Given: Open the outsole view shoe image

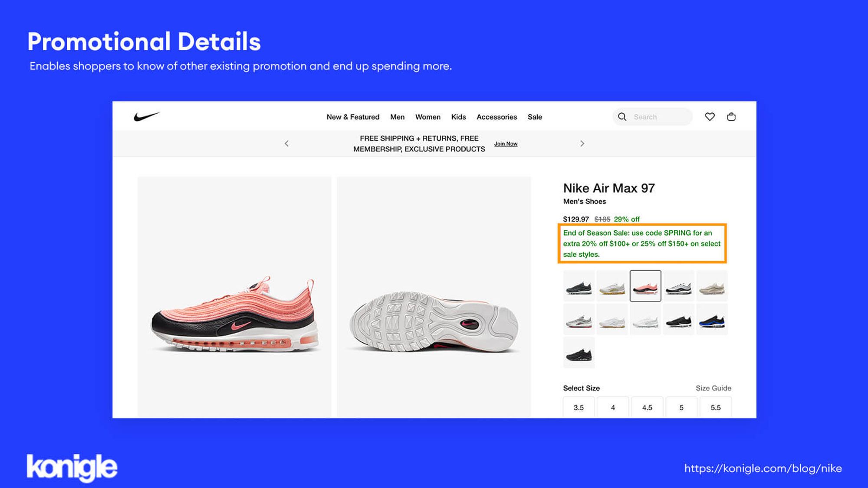Looking at the screenshot, I should pyautogui.click(x=434, y=297).
